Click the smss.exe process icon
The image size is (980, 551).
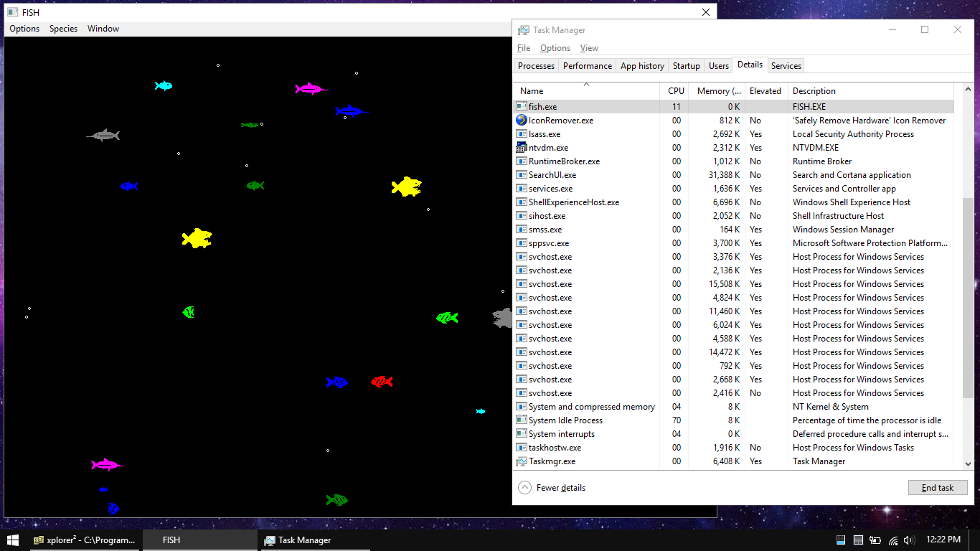(522, 229)
